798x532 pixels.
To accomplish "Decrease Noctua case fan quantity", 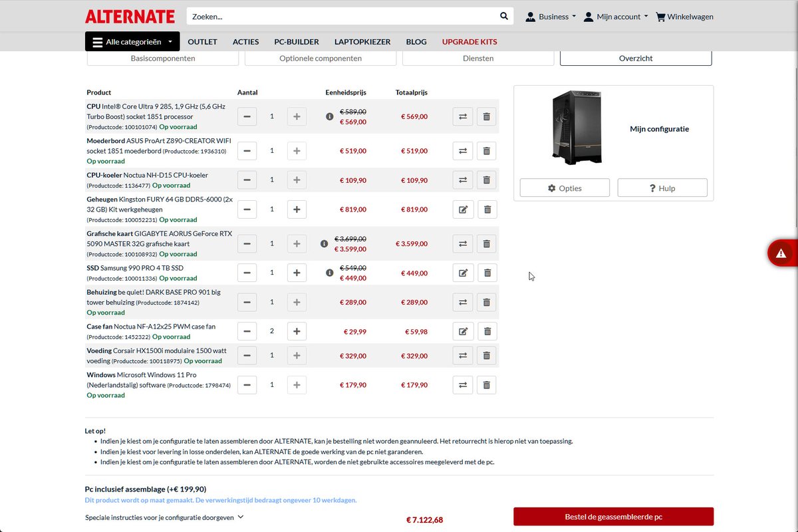I will coord(247,331).
